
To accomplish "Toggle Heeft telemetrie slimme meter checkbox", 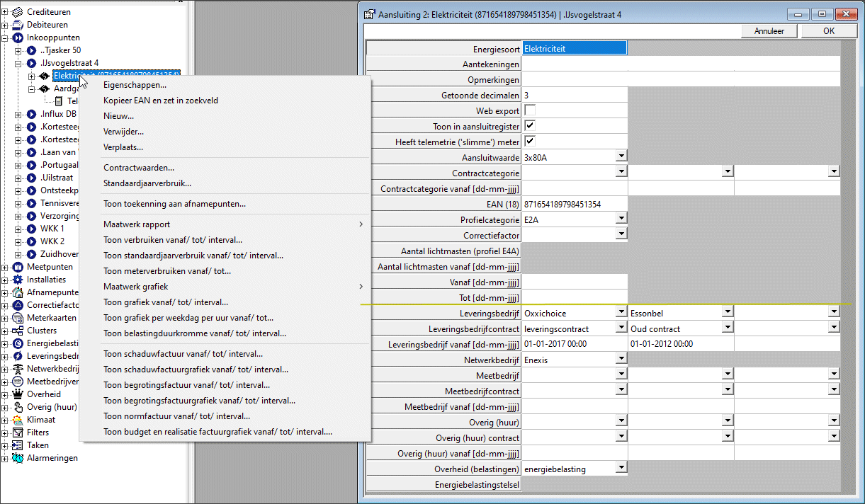I will coord(529,142).
